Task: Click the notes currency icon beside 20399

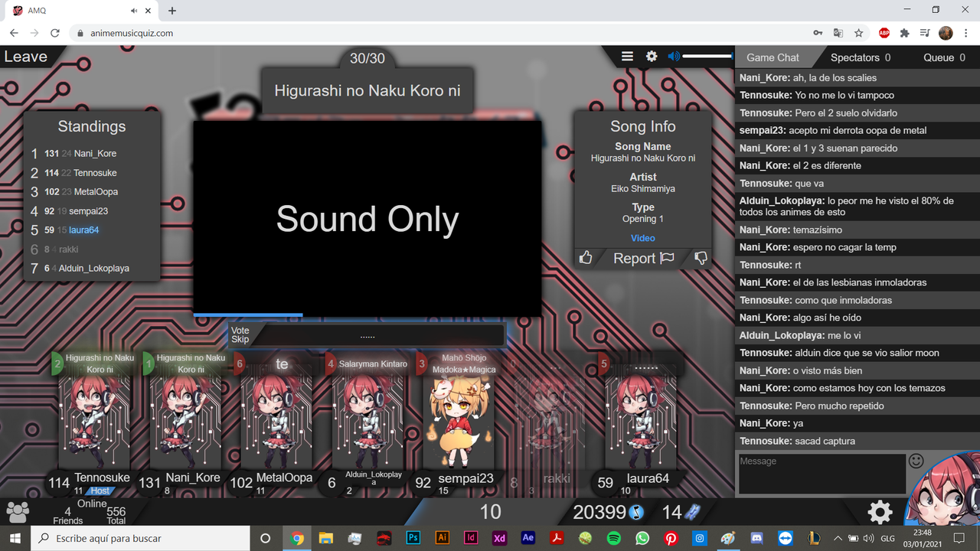Action: (x=637, y=512)
